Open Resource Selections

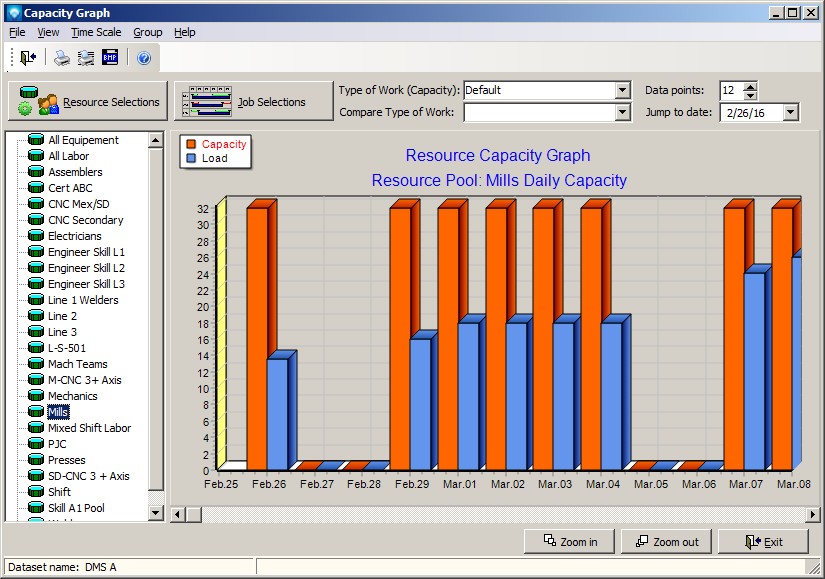pos(88,102)
